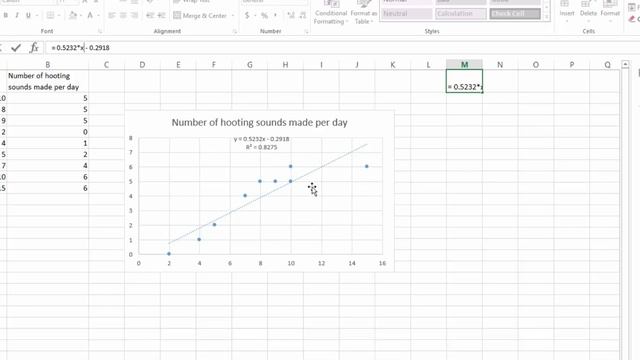The width and height of the screenshot is (640, 360).
Task: Open Insert cells menu
Action: pyautogui.click(x=567, y=12)
